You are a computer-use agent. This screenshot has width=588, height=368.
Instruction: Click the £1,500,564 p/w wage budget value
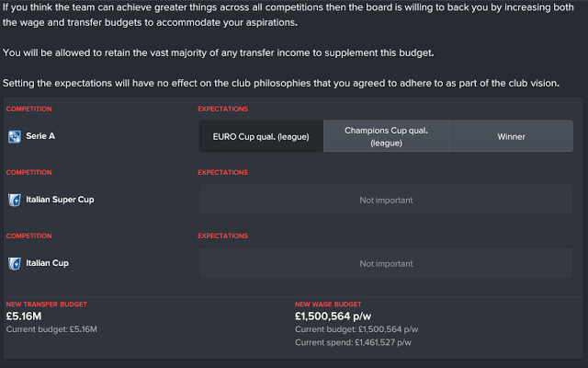pyautogui.click(x=333, y=316)
